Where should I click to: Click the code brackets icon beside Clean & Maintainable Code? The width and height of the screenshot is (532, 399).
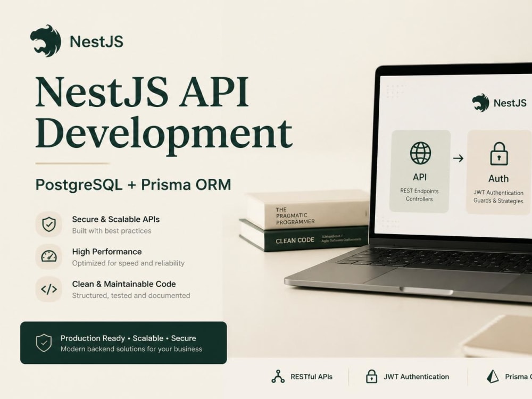tap(49, 289)
